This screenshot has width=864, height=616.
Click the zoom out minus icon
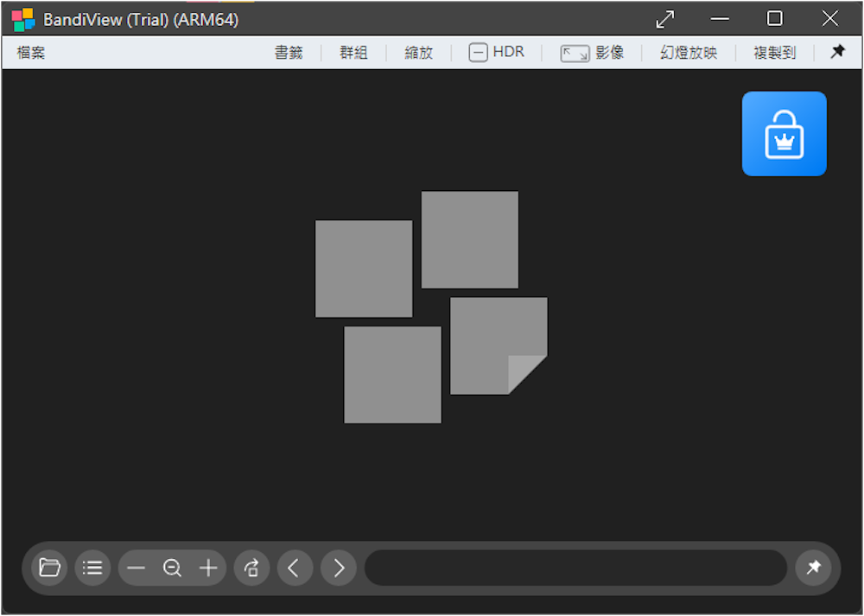(x=136, y=568)
